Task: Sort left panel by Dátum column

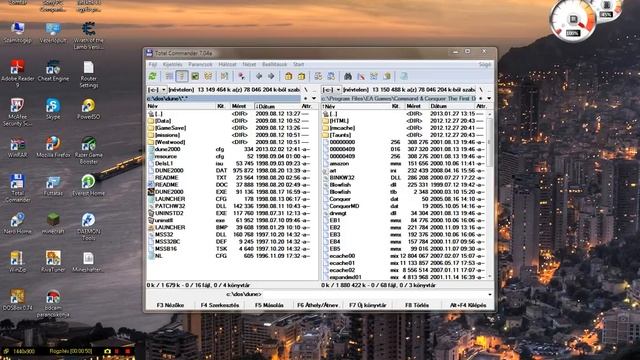Action: tap(278, 106)
